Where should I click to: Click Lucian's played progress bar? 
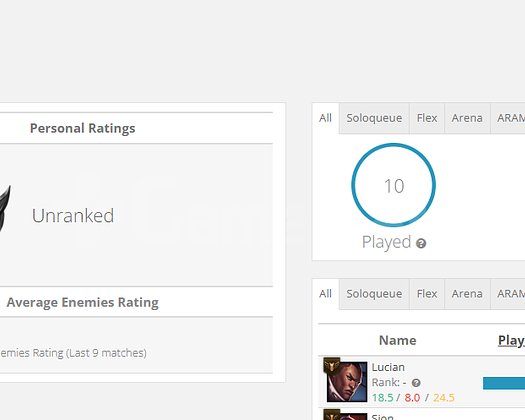504,383
